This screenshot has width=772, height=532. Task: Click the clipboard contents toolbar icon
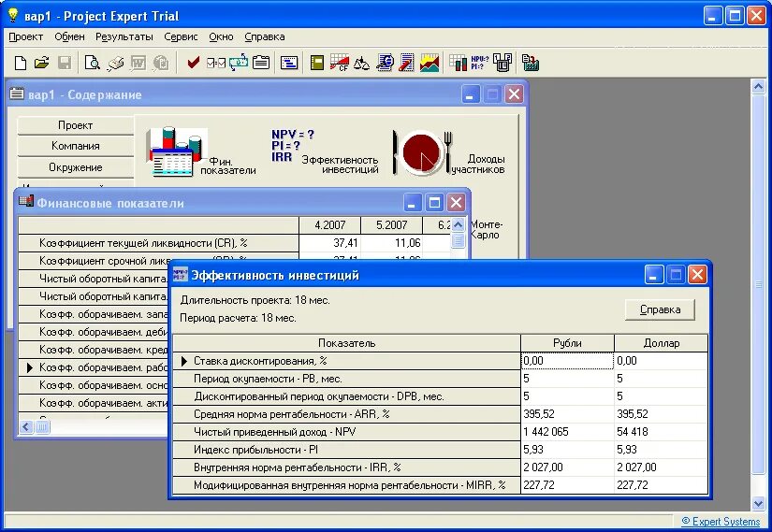pyautogui.click(x=261, y=63)
